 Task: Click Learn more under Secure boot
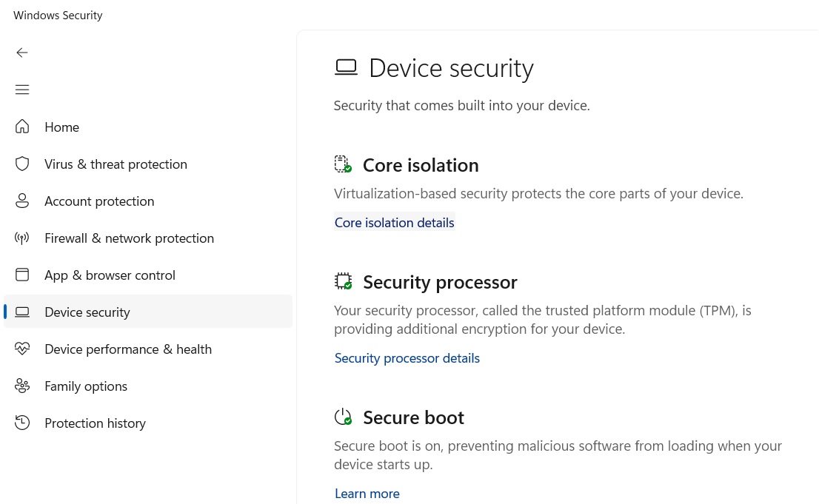(367, 493)
